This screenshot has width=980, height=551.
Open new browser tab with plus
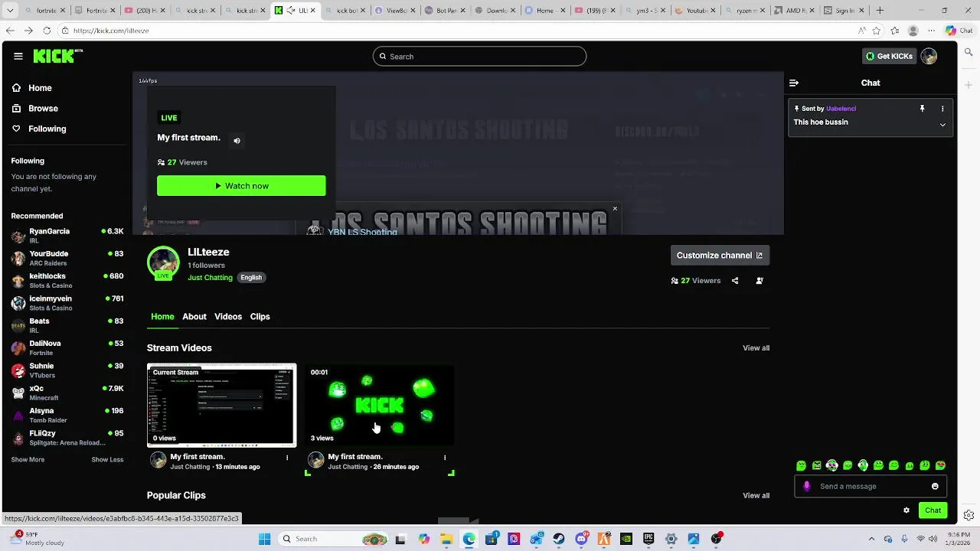click(x=880, y=11)
